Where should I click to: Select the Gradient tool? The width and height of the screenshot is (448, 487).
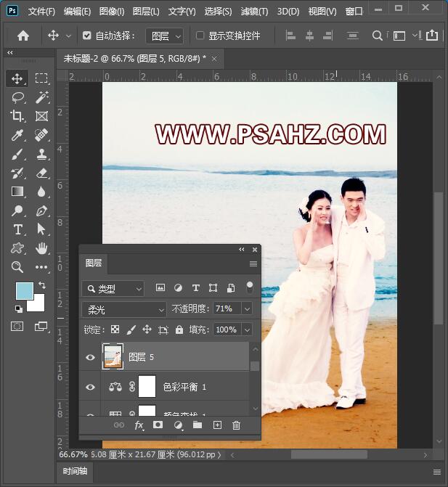(x=17, y=192)
